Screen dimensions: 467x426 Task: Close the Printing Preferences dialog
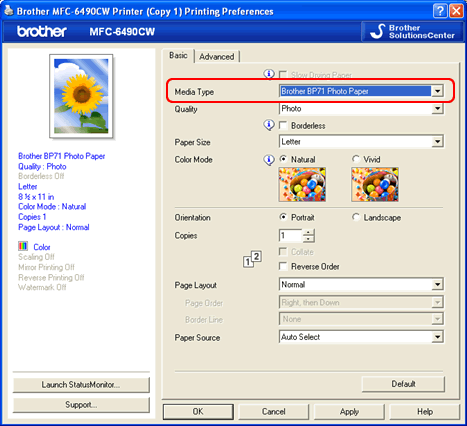click(456, 11)
